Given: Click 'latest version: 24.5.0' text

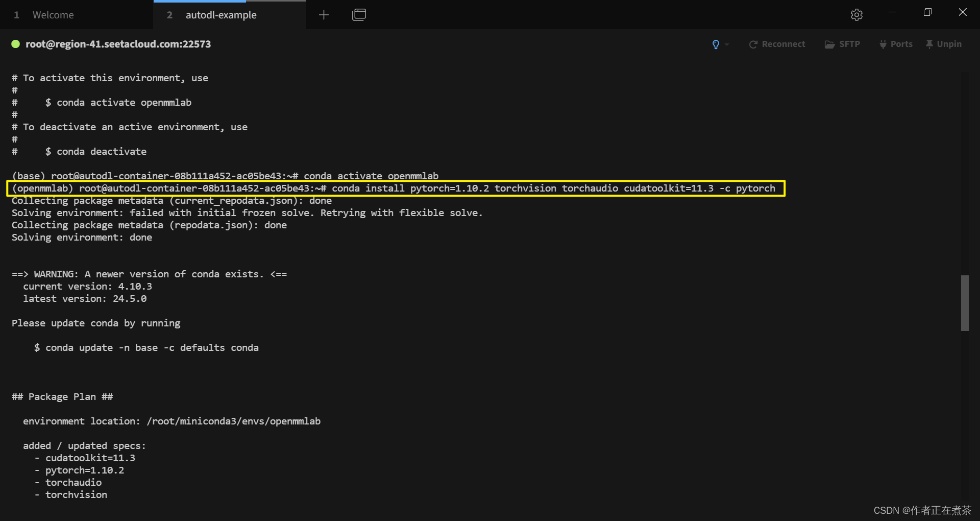Looking at the screenshot, I should [85, 299].
